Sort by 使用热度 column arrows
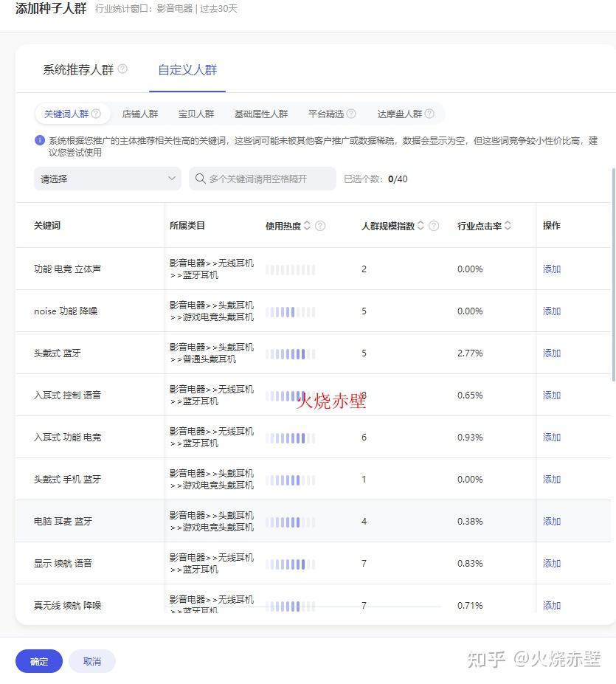616x684 pixels. [x=307, y=226]
